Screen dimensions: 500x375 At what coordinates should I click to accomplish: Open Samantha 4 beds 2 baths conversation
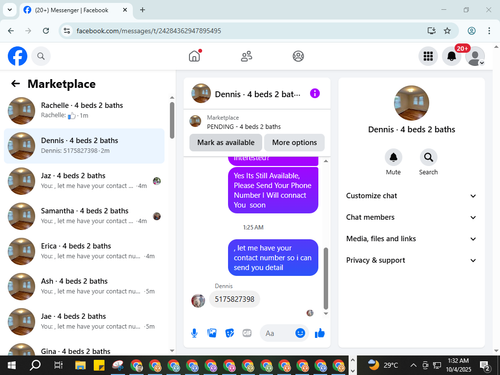84,216
